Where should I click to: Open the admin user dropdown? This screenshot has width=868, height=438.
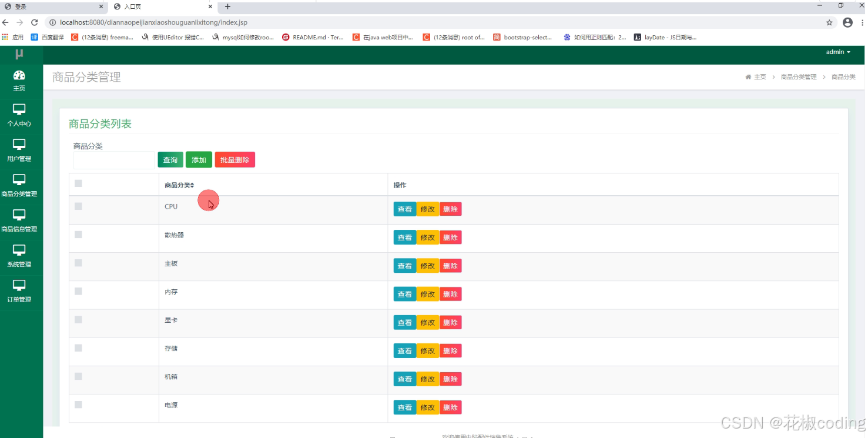click(x=838, y=52)
